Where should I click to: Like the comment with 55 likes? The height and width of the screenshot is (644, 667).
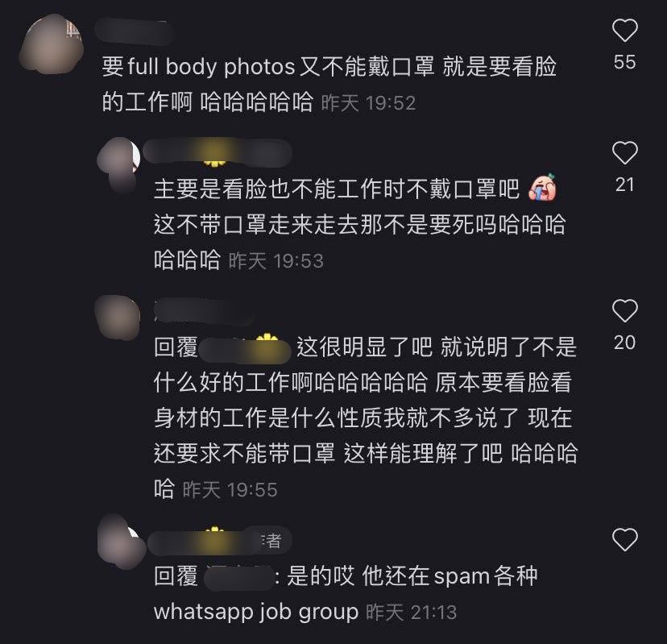coord(624,31)
